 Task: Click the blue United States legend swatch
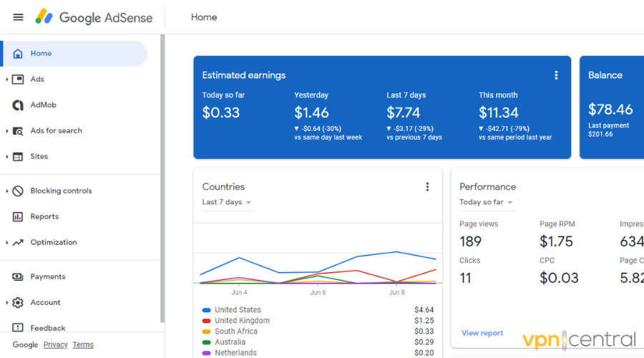[x=207, y=310]
